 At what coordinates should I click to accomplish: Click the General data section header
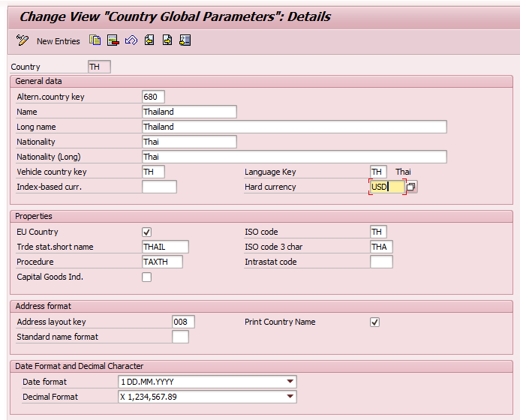click(x=261, y=81)
